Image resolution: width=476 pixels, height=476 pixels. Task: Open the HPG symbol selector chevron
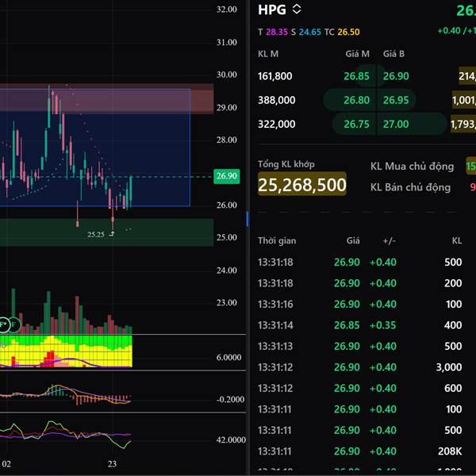[x=297, y=10]
